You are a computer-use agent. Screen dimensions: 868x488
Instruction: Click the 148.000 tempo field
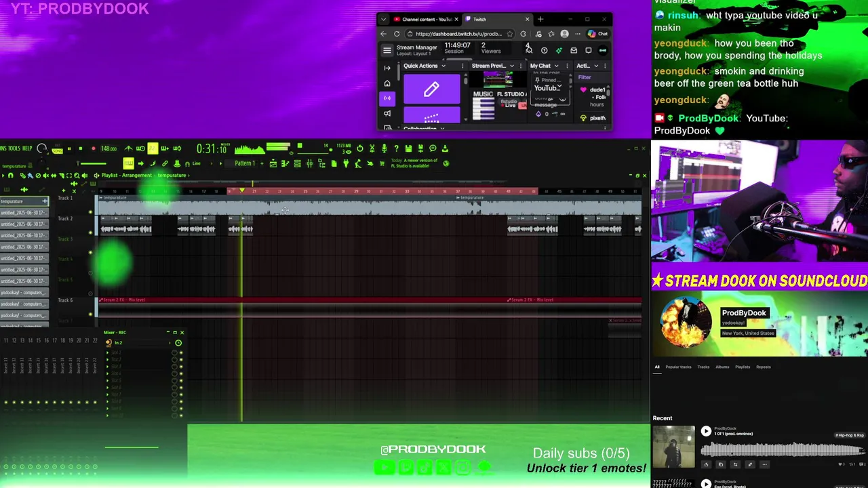click(108, 148)
